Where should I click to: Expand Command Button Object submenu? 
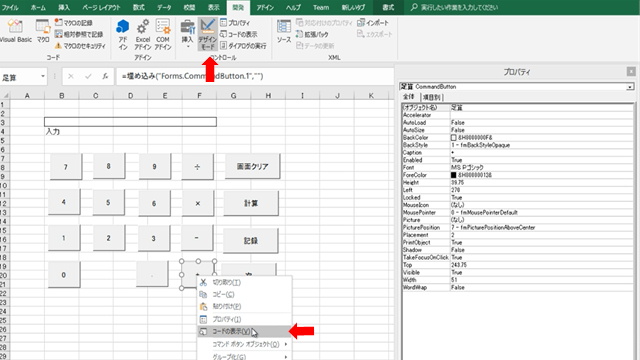tap(245, 344)
